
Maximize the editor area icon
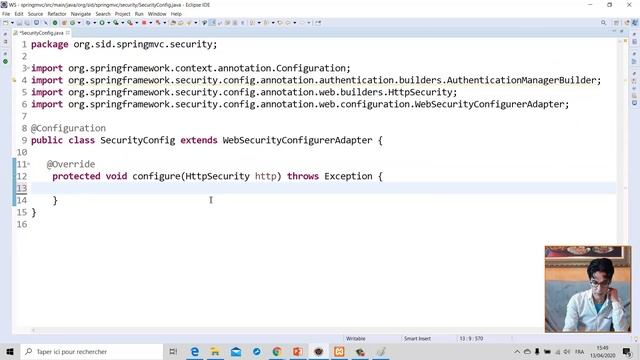point(622,31)
